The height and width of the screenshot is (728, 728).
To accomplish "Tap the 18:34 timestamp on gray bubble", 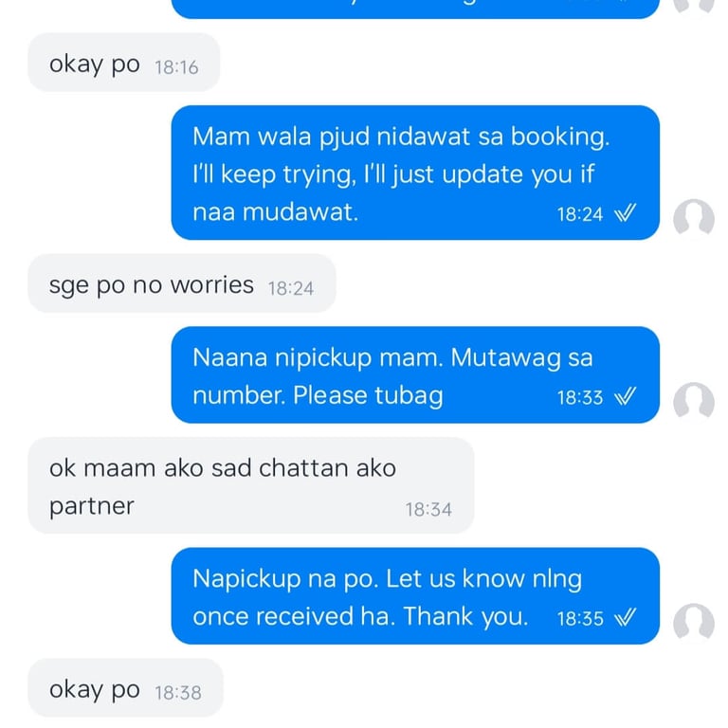I will click(x=428, y=510).
